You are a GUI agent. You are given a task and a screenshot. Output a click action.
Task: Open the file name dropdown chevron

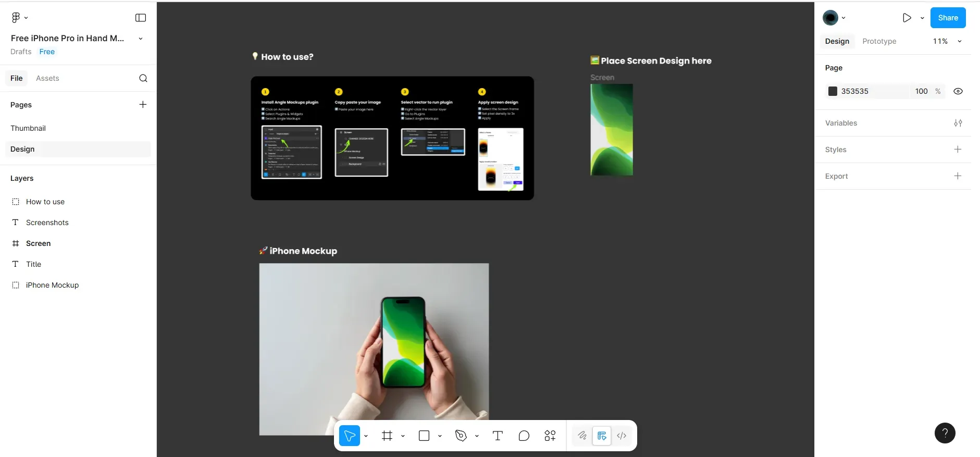coord(141,39)
